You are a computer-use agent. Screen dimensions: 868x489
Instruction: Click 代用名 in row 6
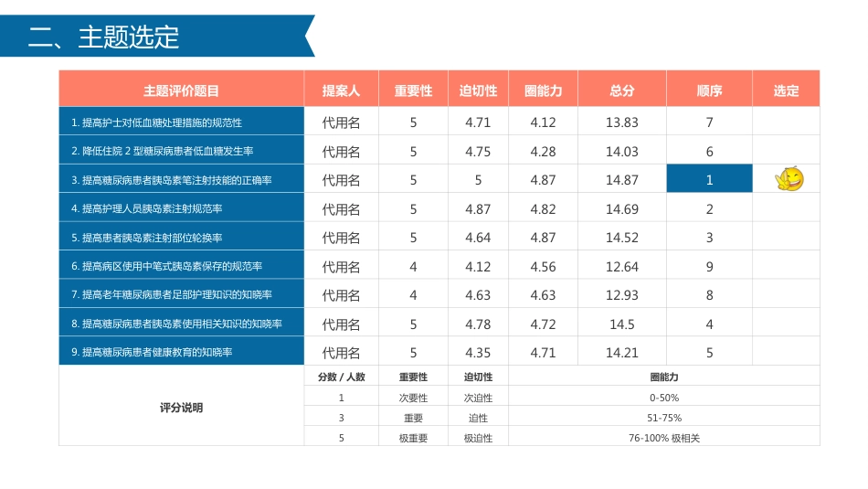(x=341, y=266)
